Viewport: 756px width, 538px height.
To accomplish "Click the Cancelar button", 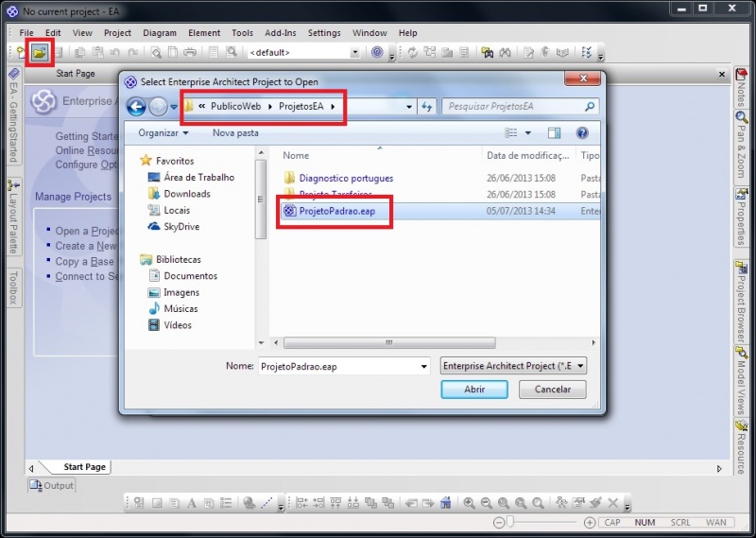I will [x=553, y=389].
